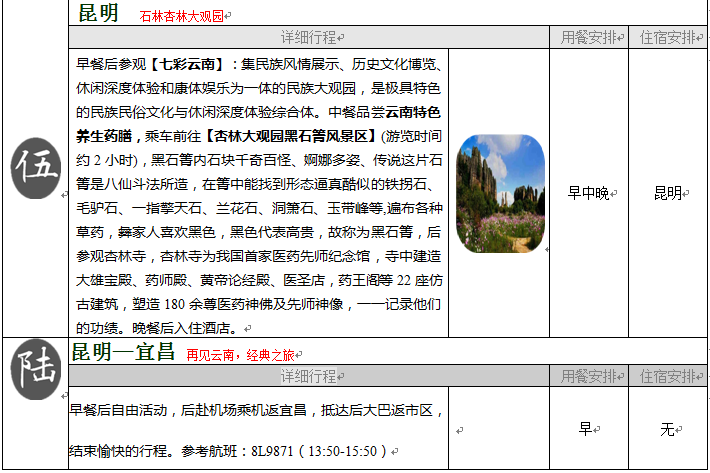
Task: Select the stone forest scenery photo
Action: click(500, 193)
